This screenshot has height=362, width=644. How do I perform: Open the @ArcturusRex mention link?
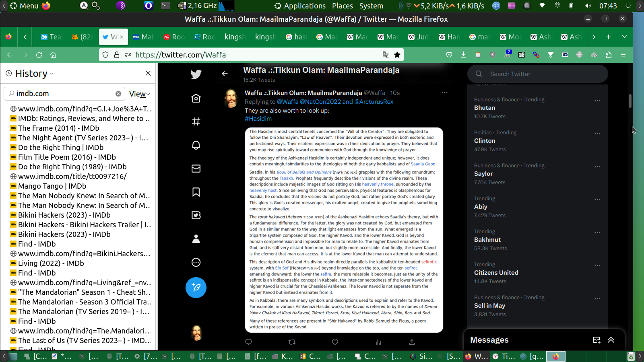[374, 102]
